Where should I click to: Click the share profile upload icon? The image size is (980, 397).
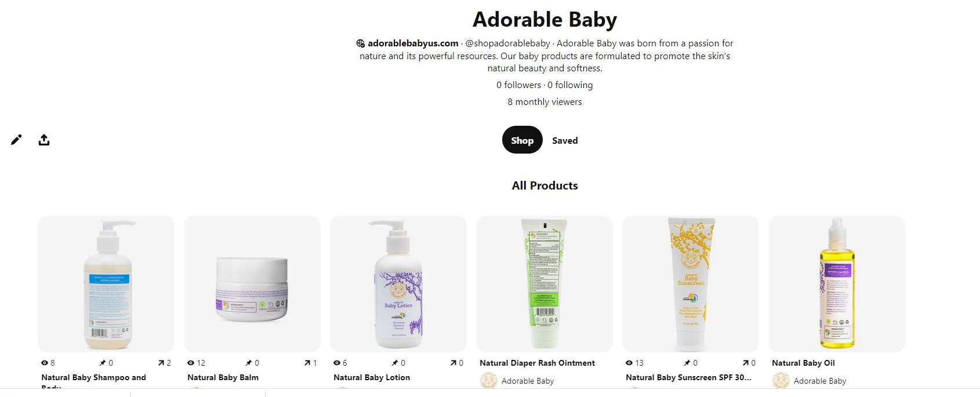pos(44,140)
